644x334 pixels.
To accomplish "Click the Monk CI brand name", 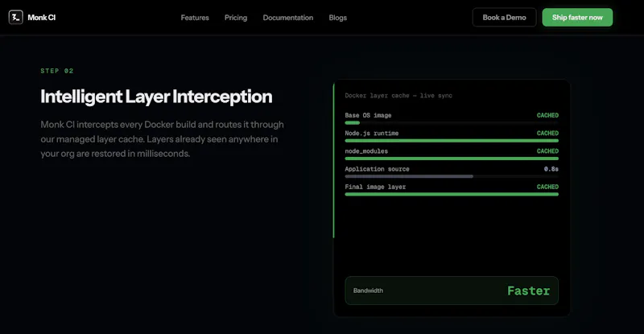I will point(42,18).
